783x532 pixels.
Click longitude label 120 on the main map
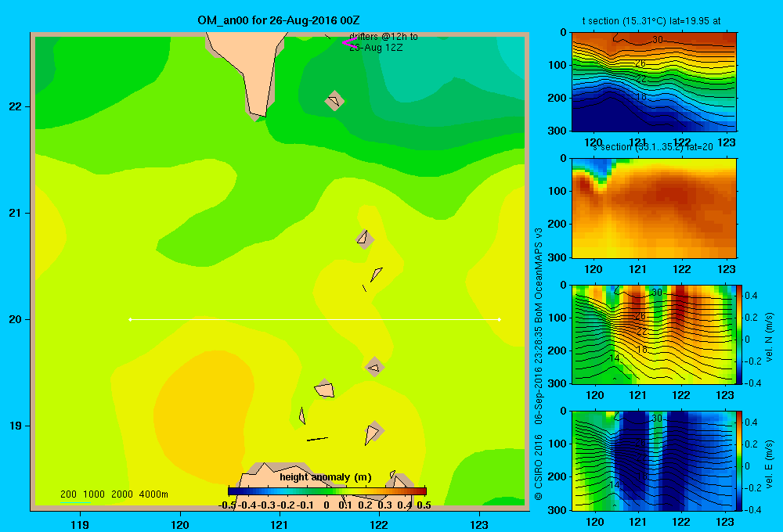click(x=180, y=524)
